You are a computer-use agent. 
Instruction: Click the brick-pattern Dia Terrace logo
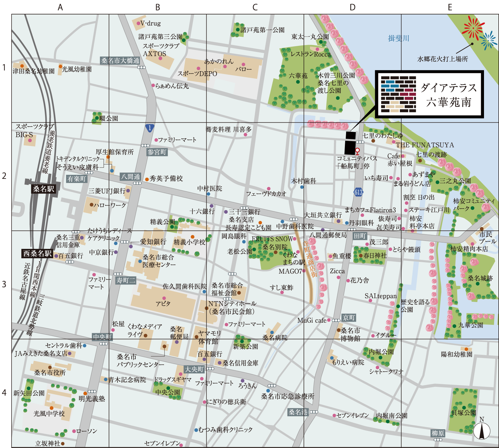(x=398, y=94)
